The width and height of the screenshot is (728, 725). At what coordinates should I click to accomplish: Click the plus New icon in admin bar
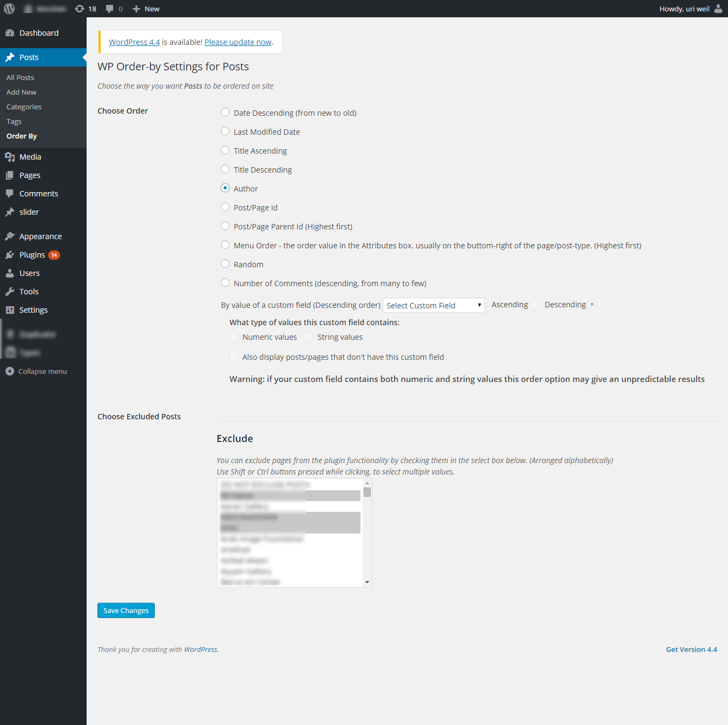tap(136, 9)
